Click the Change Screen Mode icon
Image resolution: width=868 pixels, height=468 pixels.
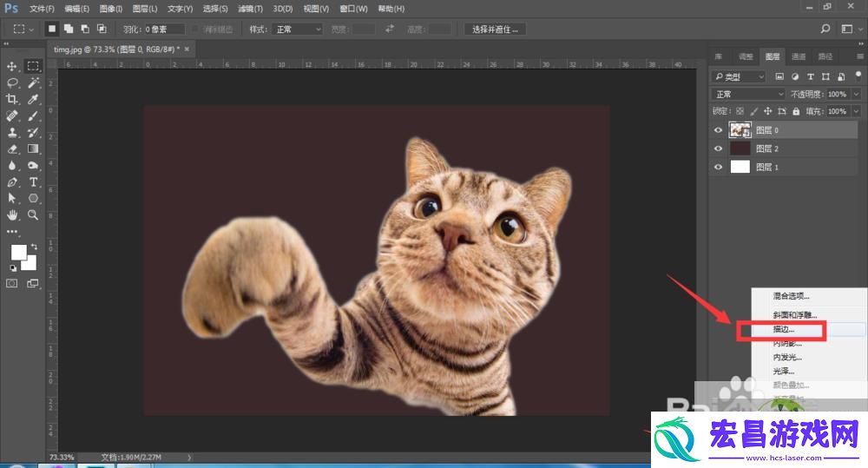33,284
